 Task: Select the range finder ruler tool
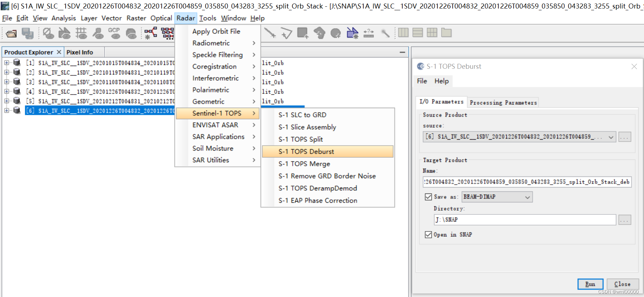(369, 33)
